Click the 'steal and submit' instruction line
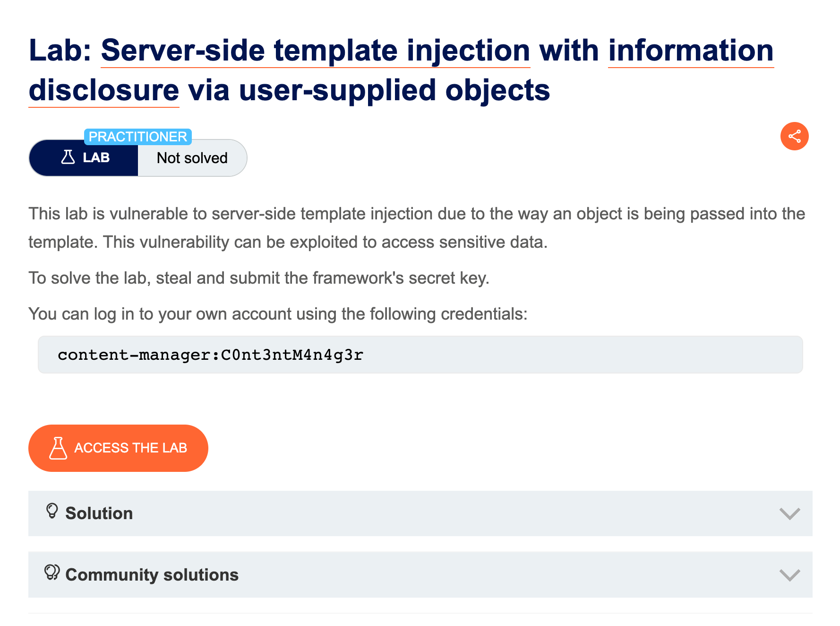The height and width of the screenshot is (626, 840). tap(258, 278)
